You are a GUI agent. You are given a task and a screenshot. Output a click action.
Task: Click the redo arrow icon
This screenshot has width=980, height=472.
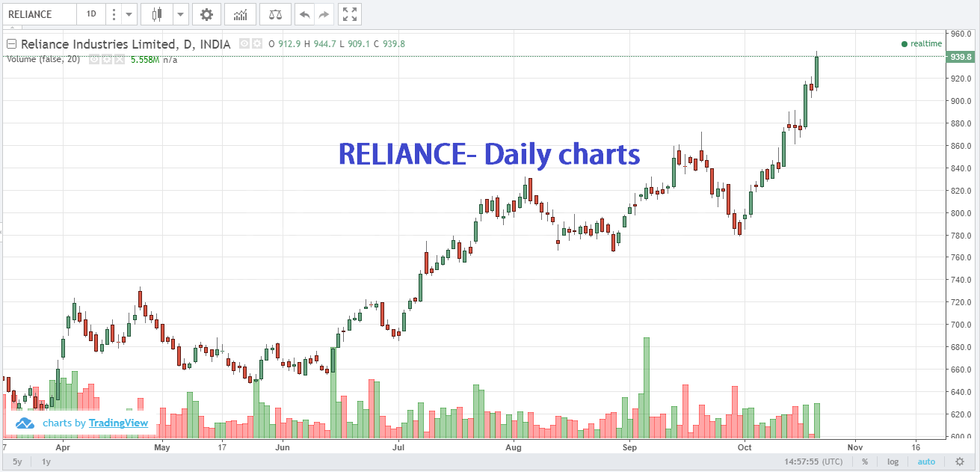tap(324, 14)
